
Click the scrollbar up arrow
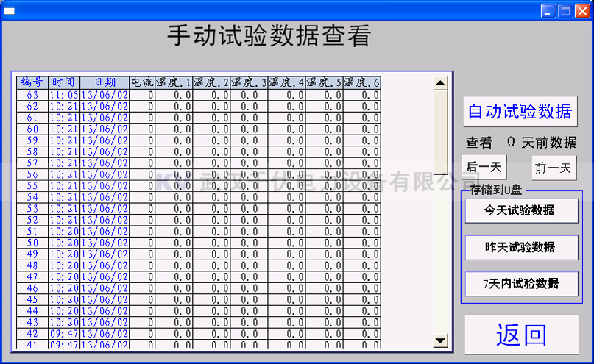tap(440, 83)
